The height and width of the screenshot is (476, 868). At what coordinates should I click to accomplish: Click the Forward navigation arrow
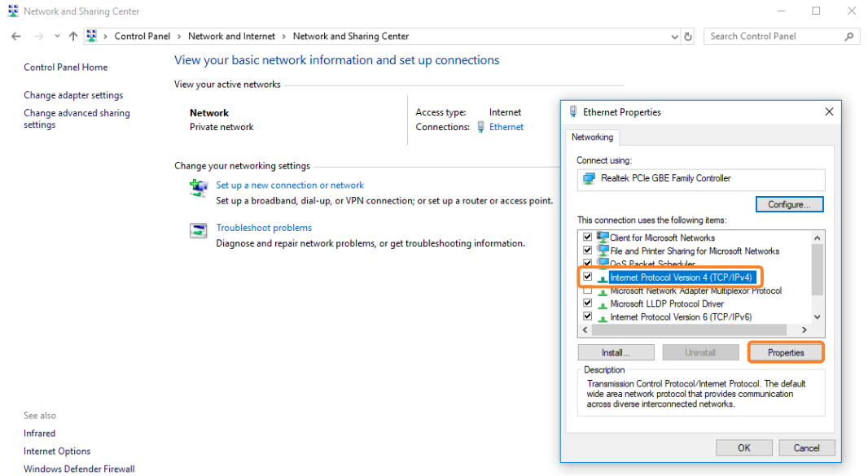pos(39,37)
